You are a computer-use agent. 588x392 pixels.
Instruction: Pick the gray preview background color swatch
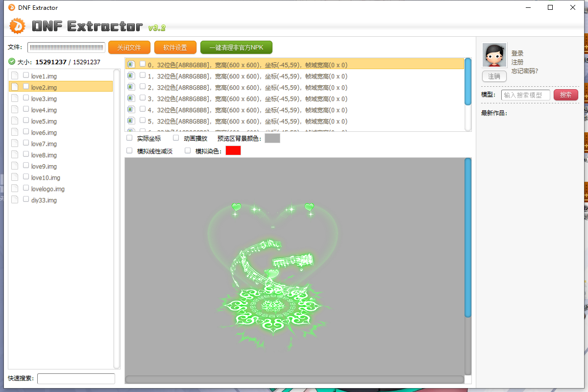coord(272,138)
